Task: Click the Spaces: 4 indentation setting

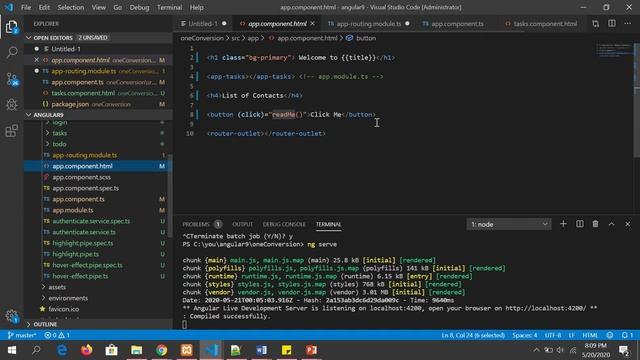Action: pyautogui.click(x=524, y=335)
